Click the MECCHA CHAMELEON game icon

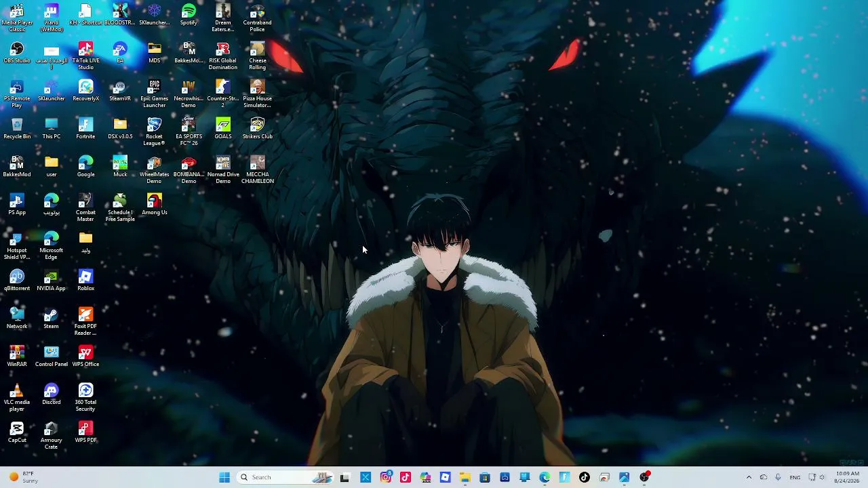[258, 170]
